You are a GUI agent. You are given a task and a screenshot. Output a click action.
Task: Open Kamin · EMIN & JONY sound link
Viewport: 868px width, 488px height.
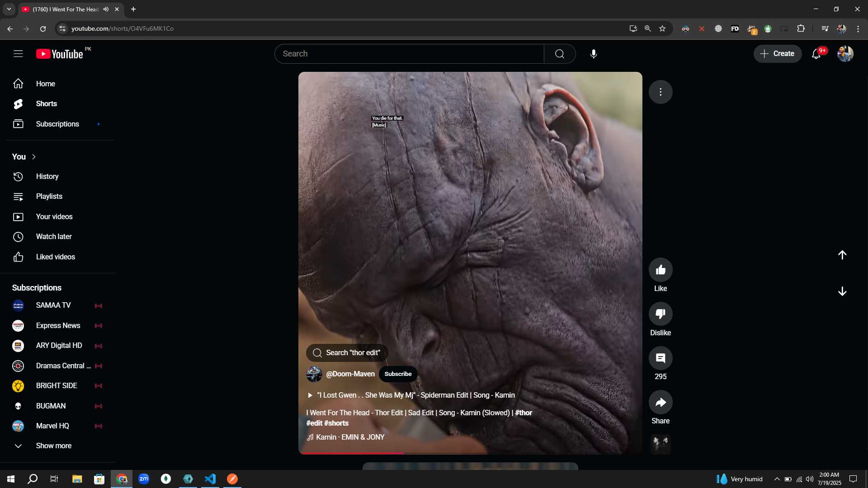click(x=346, y=437)
